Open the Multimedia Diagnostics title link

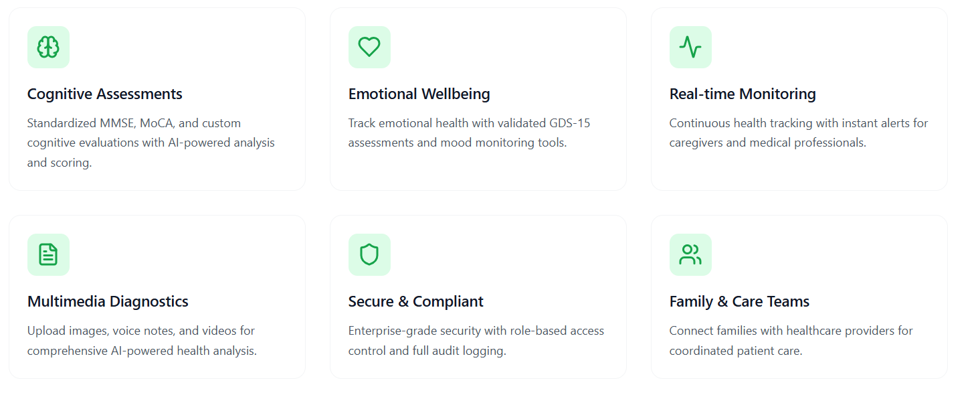click(108, 301)
